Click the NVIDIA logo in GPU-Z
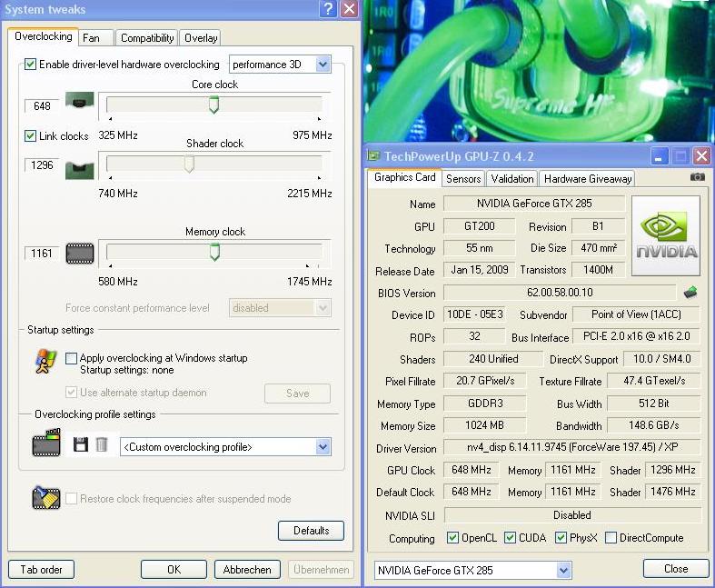The image size is (715, 588). tap(666, 236)
